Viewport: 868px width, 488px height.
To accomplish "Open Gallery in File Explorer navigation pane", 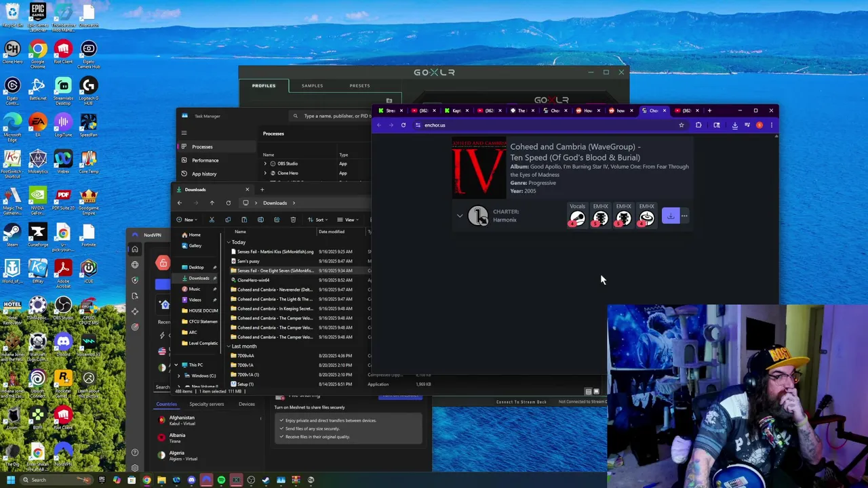I will [x=195, y=245].
